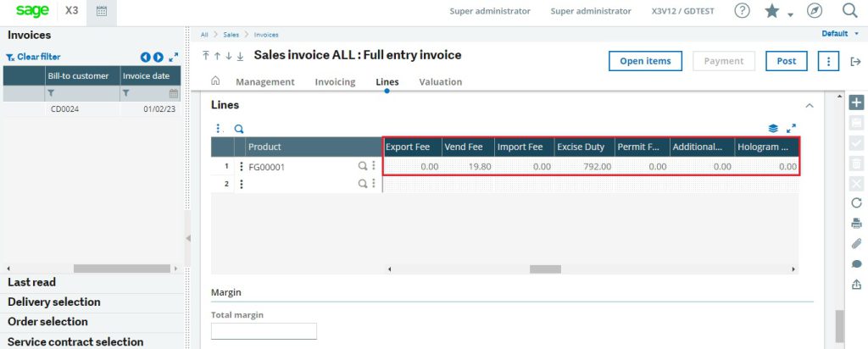Open the favorites star dropdown
The height and width of the screenshot is (349, 868).
click(776, 12)
